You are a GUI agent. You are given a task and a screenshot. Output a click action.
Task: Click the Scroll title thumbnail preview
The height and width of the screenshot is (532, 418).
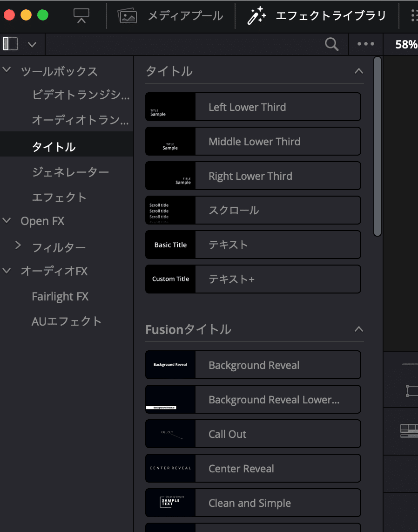pos(170,211)
